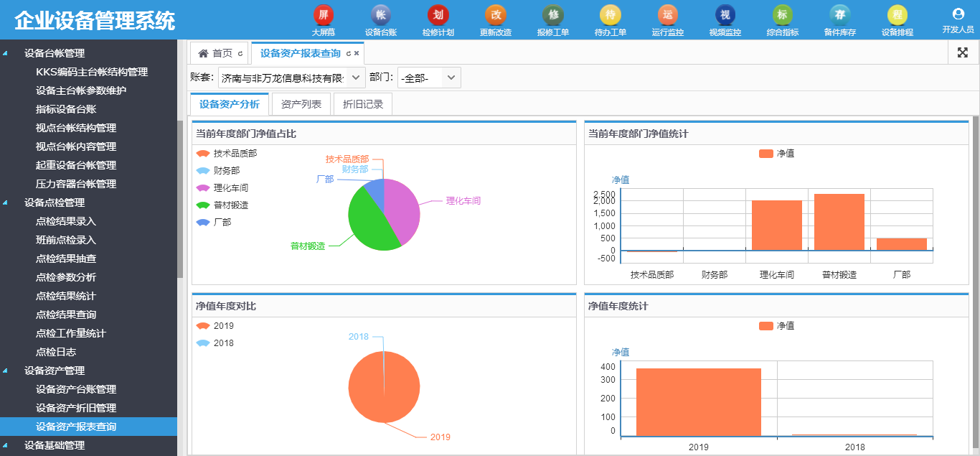Open 起重设备台帐管理 in sidebar
This screenshot has width=980, height=456.
[76, 165]
